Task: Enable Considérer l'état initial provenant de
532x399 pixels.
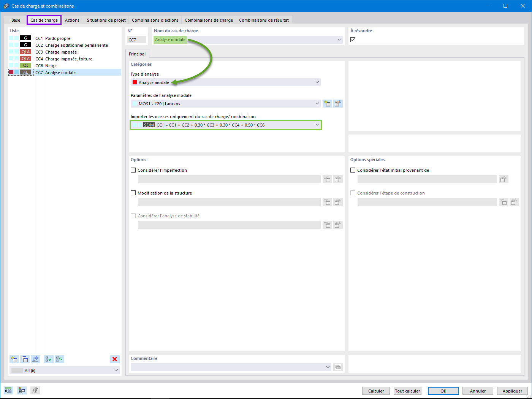Action: pos(353,170)
